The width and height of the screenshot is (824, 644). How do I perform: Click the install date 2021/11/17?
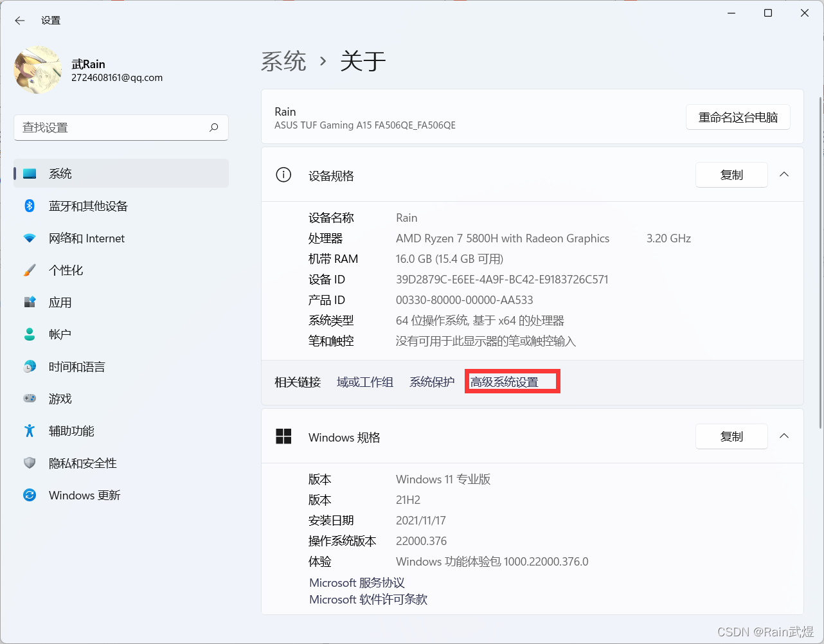(420, 520)
